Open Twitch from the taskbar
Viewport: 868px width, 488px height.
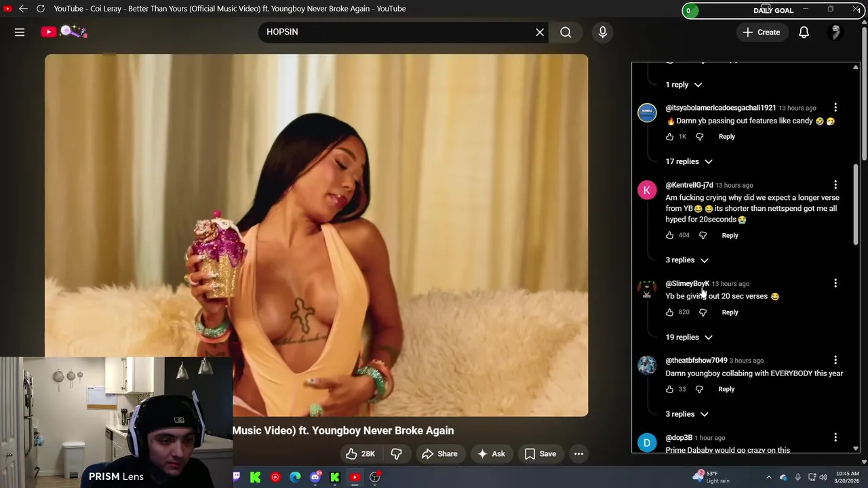(236, 477)
